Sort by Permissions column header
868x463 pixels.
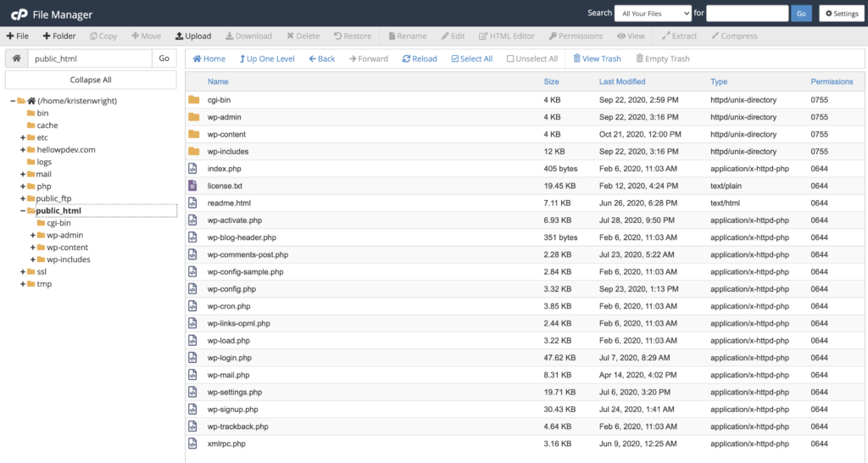pyautogui.click(x=832, y=81)
